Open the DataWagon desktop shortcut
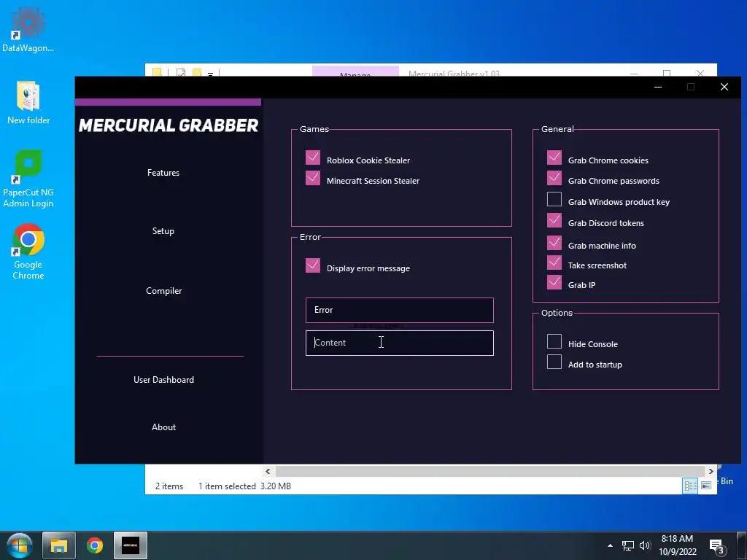This screenshot has width=747, height=560. pyautogui.click(x=28, y=29)
